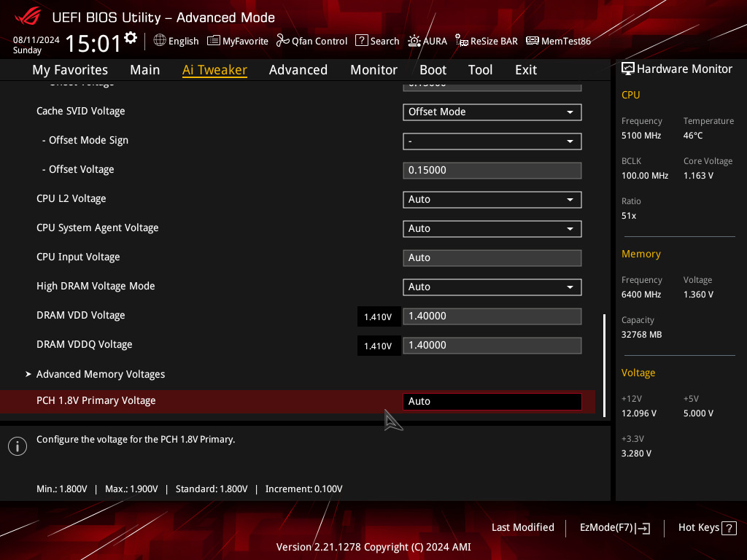Image resolution: width=747 pixels, height=560 pixels.
Task: Click the PCH 1.8V Primary Voltage field
Action: (492, 402)
